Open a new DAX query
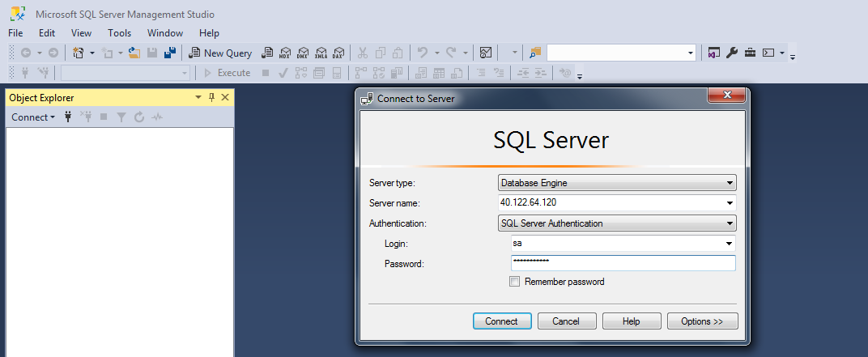 coord(338,53)
